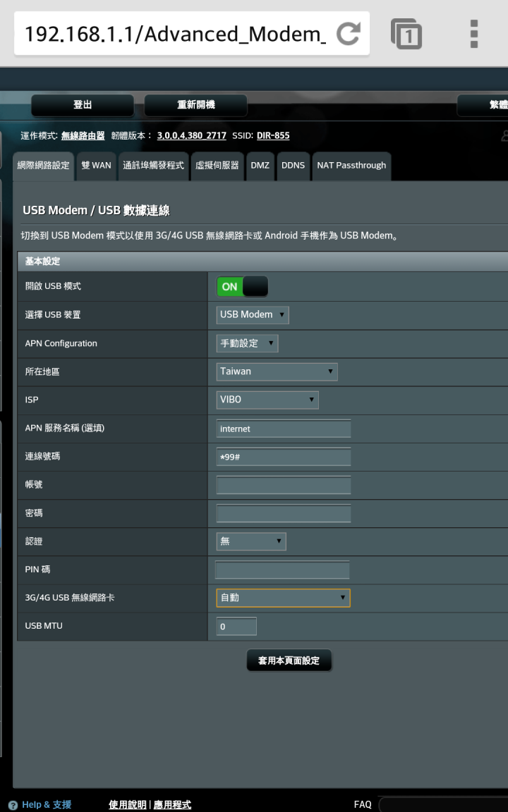Switch to the NAT Passthrough tab

351,166
